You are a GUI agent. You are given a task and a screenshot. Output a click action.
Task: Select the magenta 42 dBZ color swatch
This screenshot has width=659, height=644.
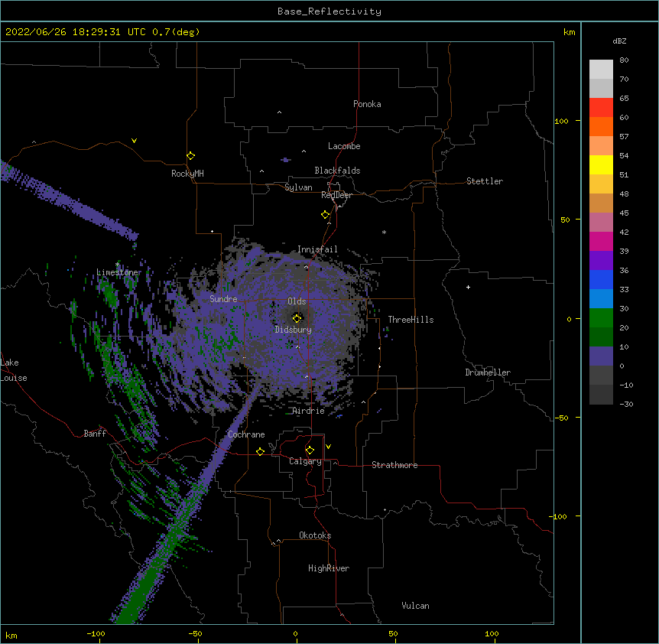601,241
